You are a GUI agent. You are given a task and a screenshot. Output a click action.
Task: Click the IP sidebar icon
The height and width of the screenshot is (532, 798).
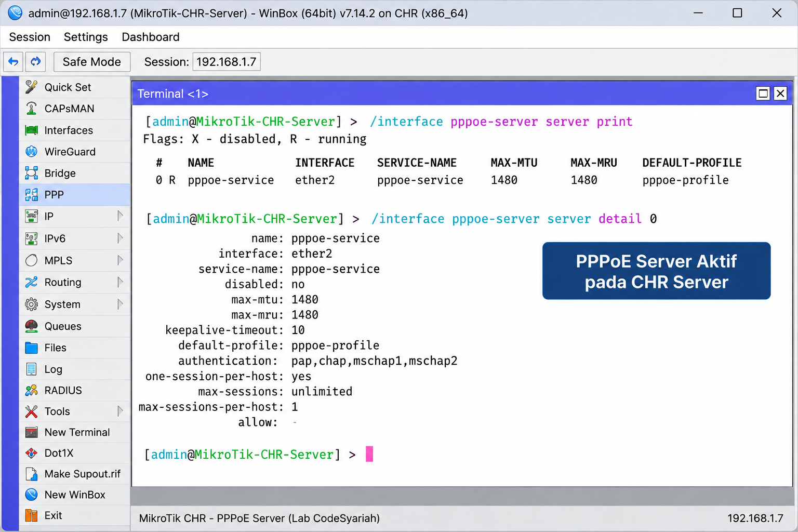pos(31,216)
